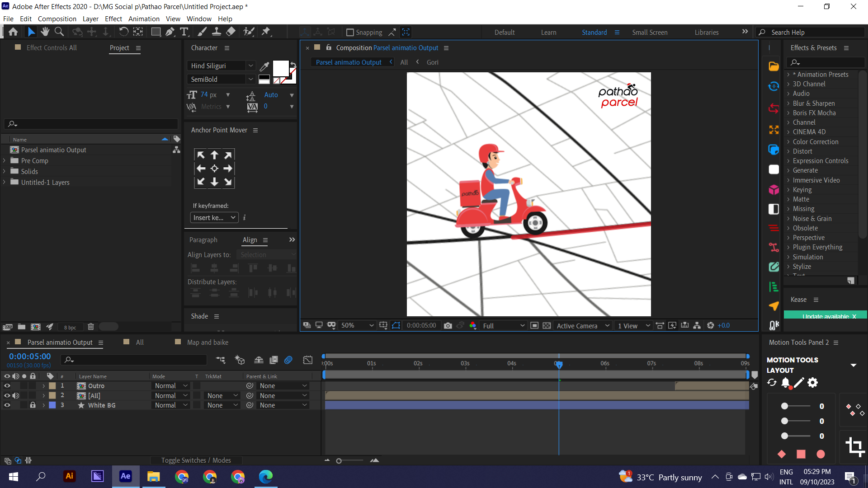
Task: Switch to the Small Screen workspace
Action: click(x=650, y=32)
